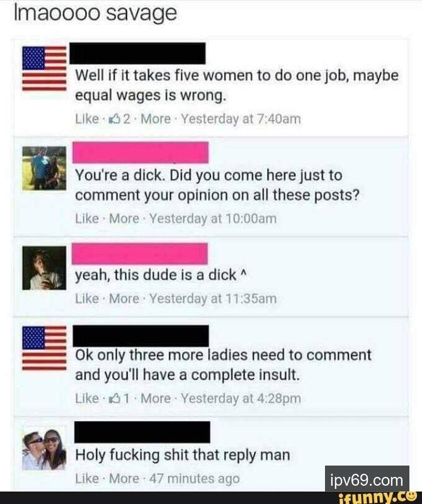Like the 'three more ladies' comment
The height and width of the screenshot is (504, 422).
87,399
